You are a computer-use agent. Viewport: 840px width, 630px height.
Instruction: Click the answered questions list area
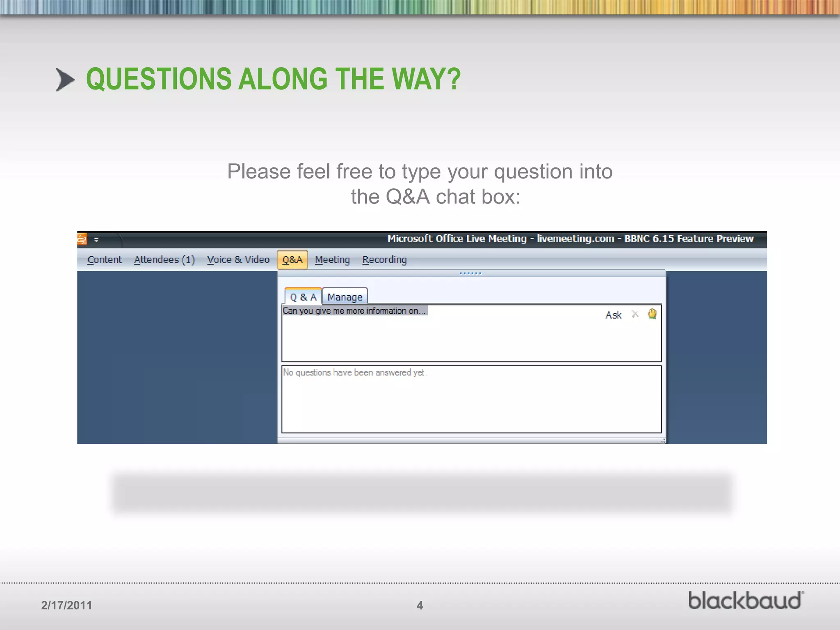point(471,402)
